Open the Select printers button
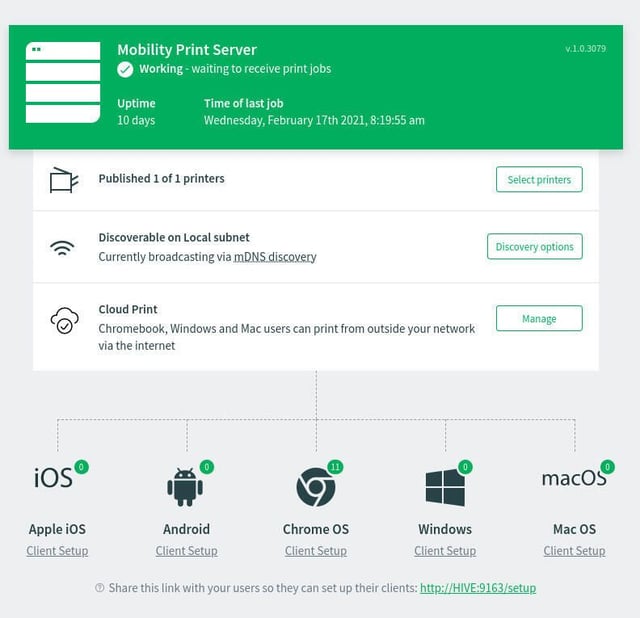640x618 pixels. 539,179
